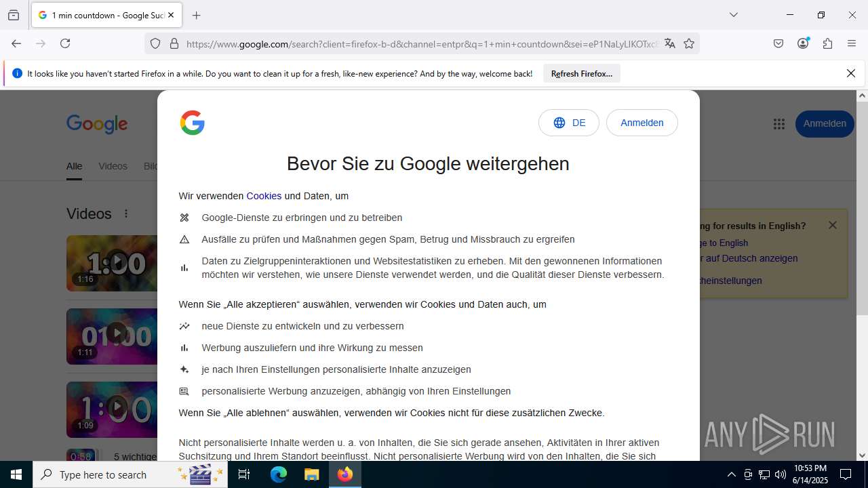
Task: Open a new tab with plus button
Action: tap(197, 15)
